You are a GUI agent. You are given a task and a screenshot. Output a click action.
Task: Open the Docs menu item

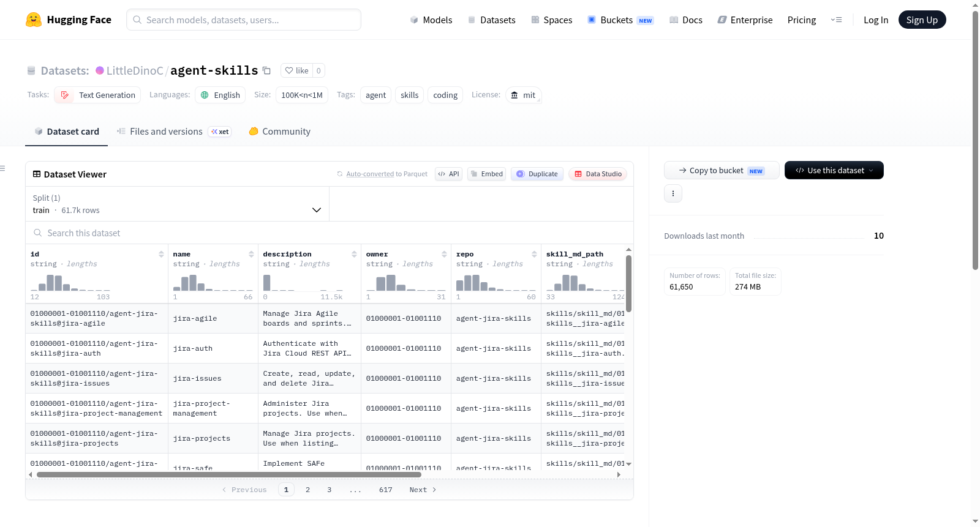[x=686, y=20]
